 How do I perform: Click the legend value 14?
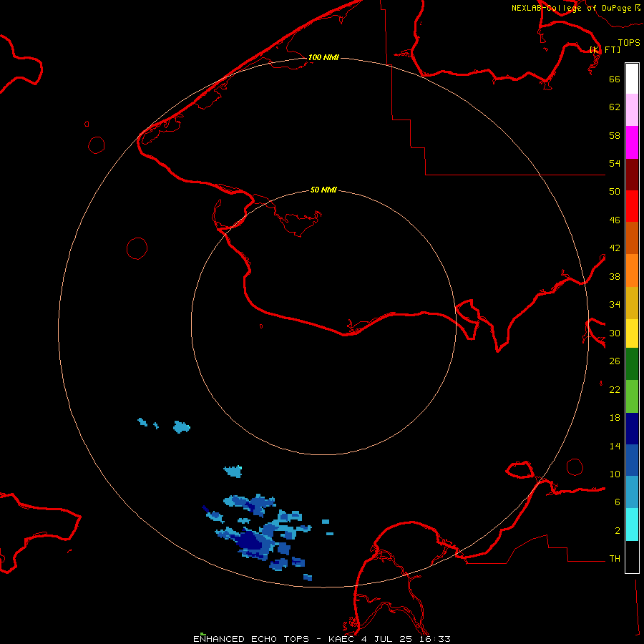point(615,446)
